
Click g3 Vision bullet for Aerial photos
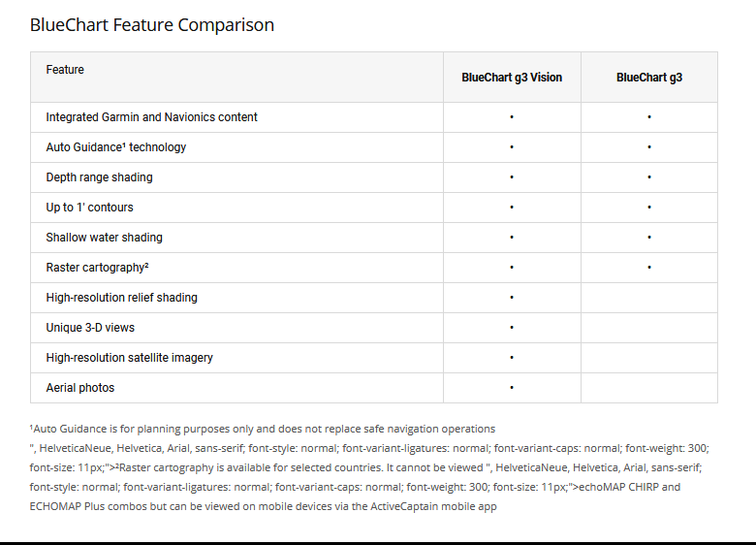512,388
